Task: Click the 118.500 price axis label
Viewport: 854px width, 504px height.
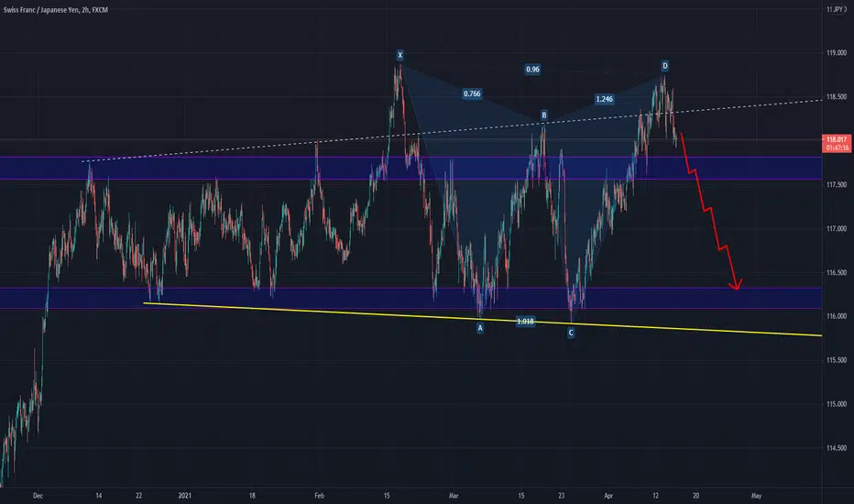Action: pyautogui.click(x=837, y=97)
